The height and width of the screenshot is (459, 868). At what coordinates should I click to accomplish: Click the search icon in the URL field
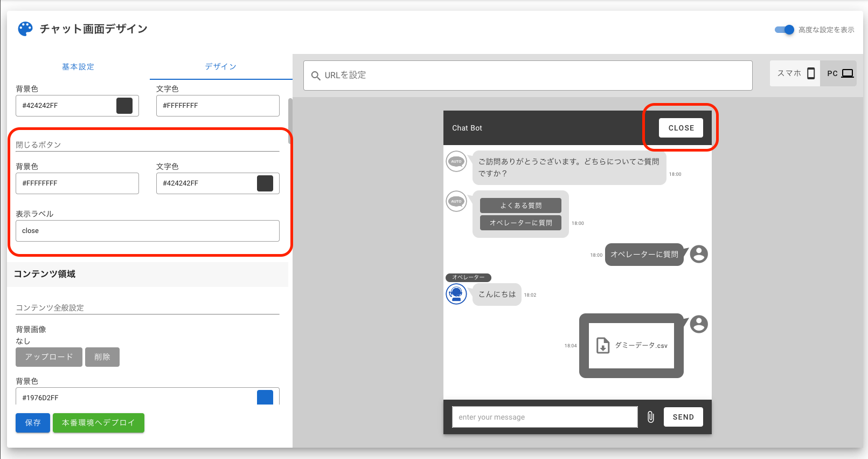316,76
